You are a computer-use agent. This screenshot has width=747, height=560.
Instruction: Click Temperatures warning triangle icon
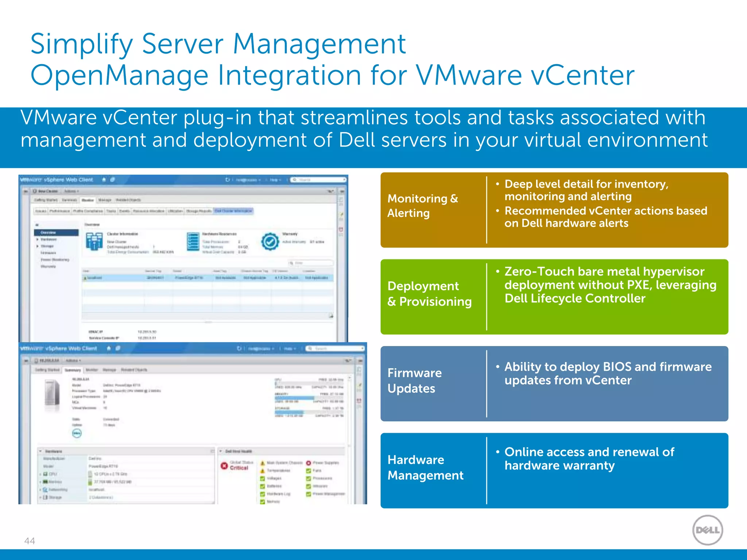pos(262,471)
